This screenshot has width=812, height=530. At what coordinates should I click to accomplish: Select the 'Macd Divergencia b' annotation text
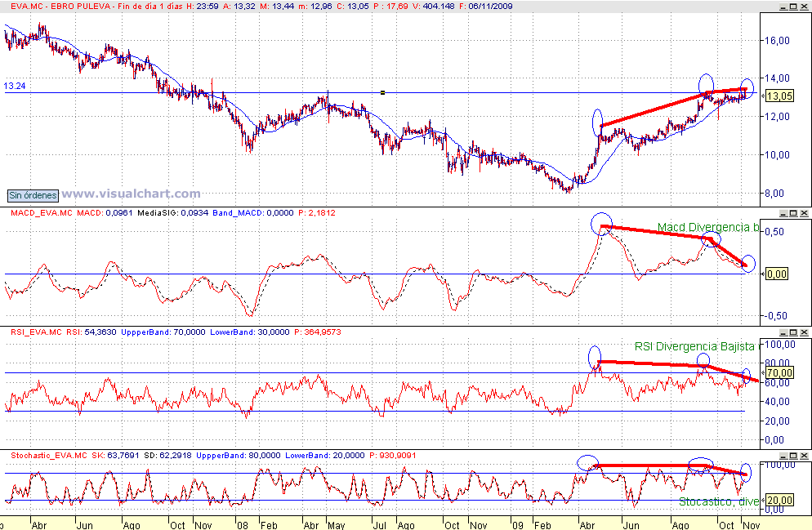[708, 227]
